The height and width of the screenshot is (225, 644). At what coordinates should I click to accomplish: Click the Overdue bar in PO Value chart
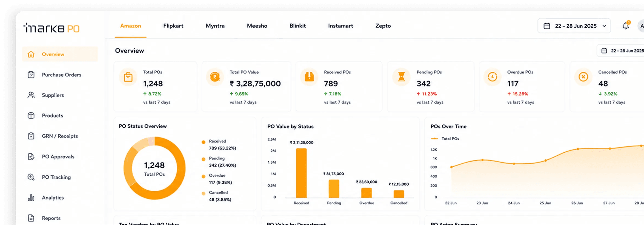[x=367, y=193]
